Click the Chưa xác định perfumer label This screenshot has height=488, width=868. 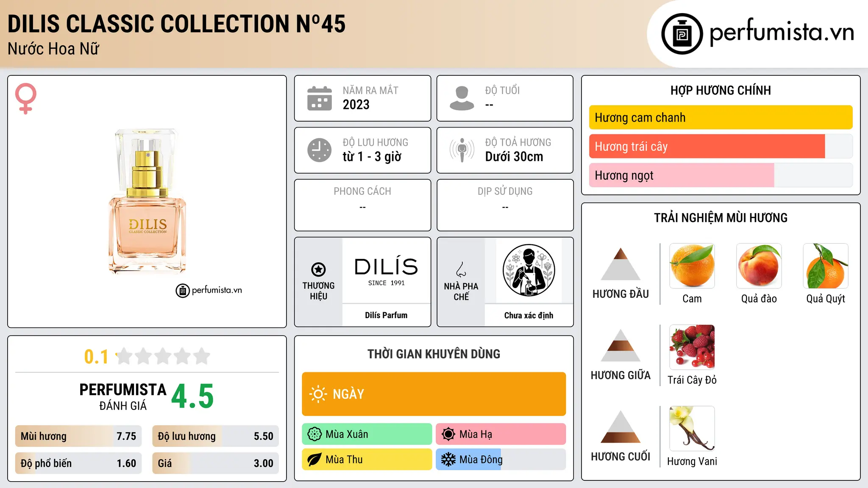[529, 315]
